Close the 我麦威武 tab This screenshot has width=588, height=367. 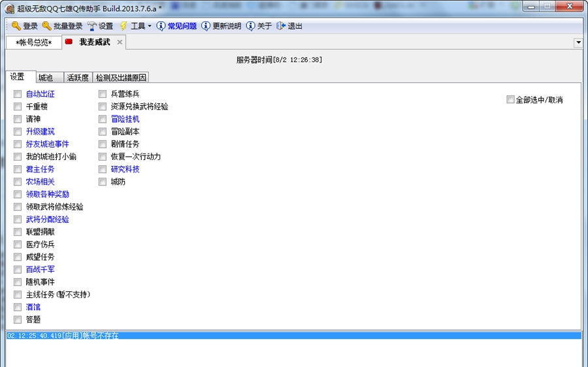120,42
